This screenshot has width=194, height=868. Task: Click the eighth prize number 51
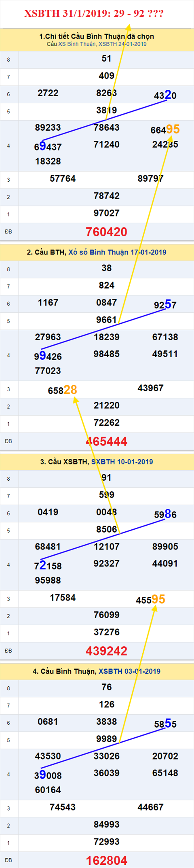pyautogui.click(x=106, y=59)
